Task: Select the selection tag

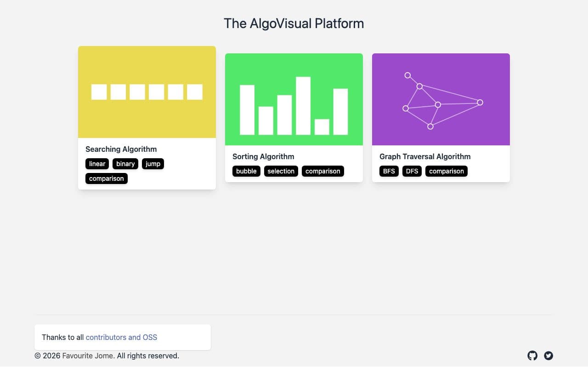Action: [x=281, y=171]
